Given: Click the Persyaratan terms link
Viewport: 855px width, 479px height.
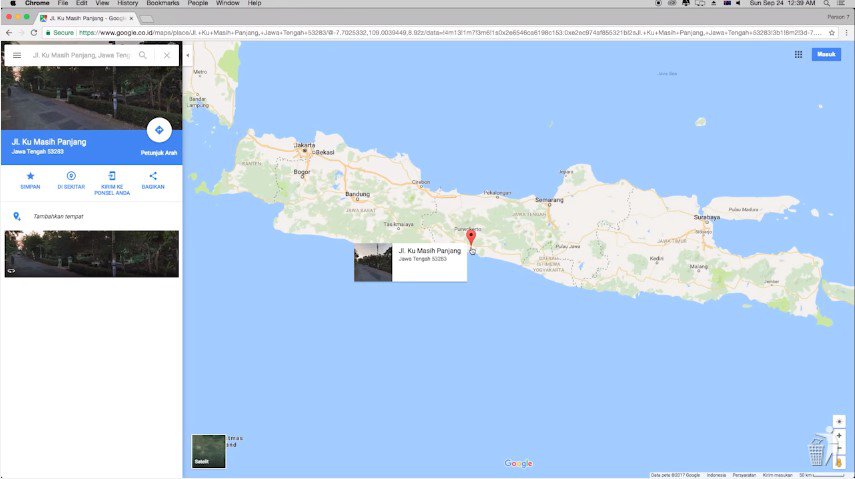Looking at the screenshot, I should pos(744,475).
